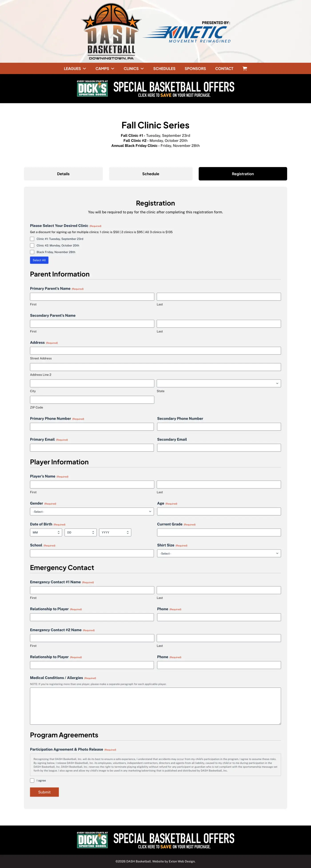Open the birth month MM selector

pyautogui.click(x=46, y=532)
